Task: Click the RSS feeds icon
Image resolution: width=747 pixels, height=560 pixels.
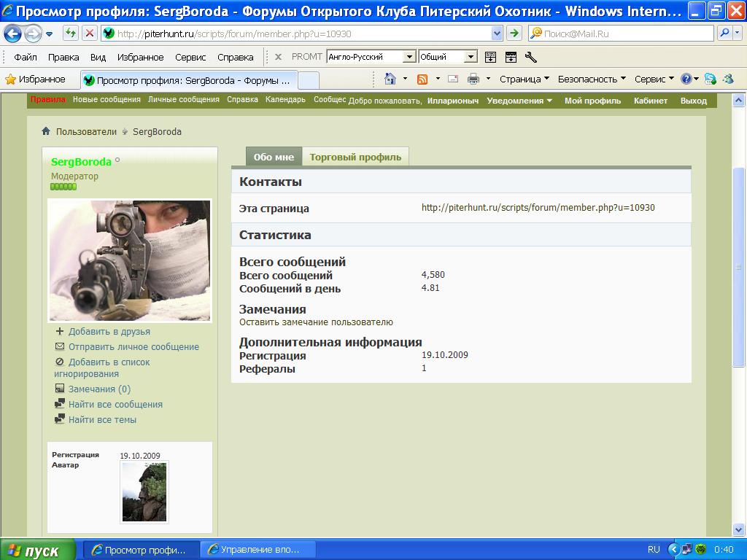Action: coord(422,79)
